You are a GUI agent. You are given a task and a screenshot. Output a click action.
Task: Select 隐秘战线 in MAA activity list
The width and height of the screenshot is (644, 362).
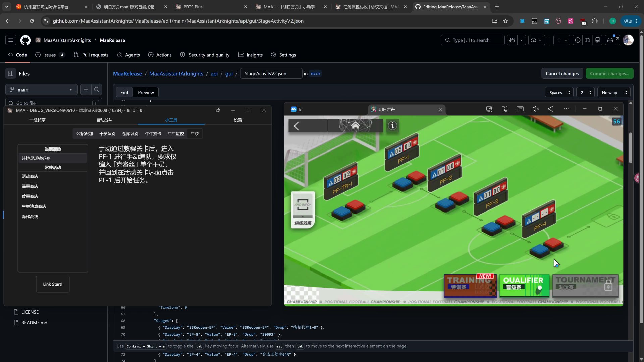click(x=53, y=217)
